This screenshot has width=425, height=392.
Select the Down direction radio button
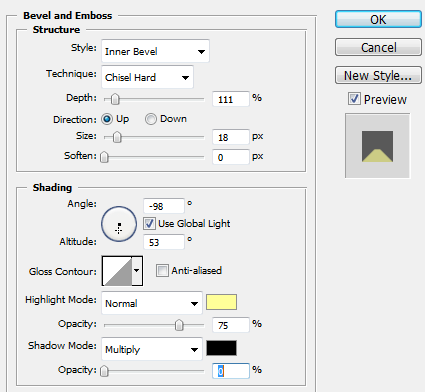151,119
